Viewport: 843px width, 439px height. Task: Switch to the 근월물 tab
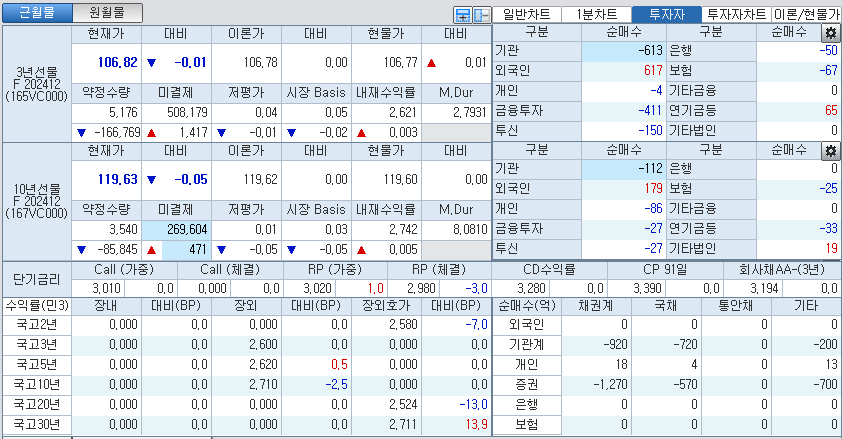click(x=37, y=13)
